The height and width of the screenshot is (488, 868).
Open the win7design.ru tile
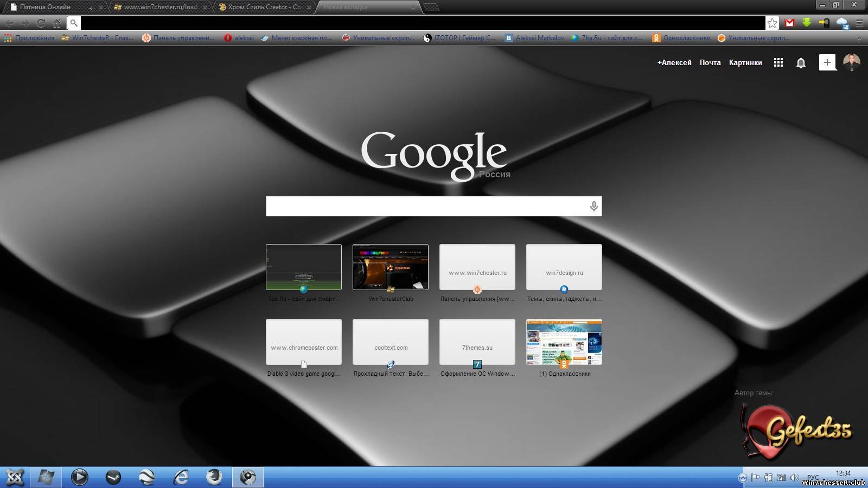pos(564,267)
